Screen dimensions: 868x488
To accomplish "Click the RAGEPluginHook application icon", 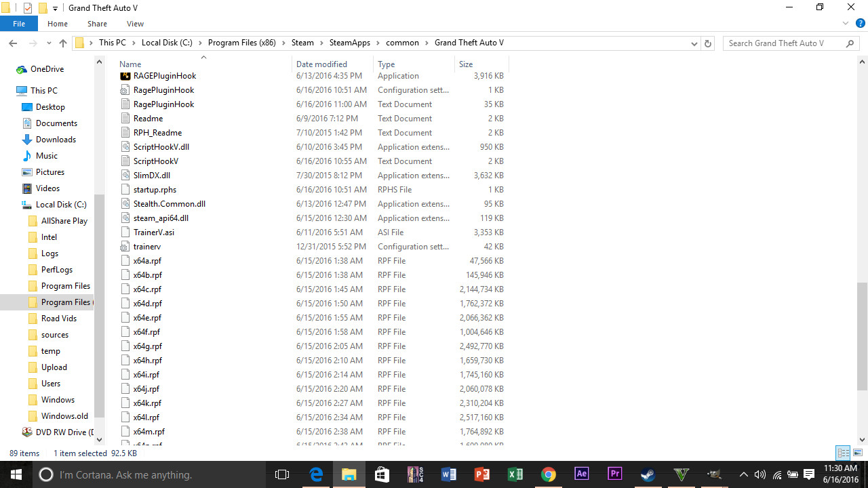I will click(125, 76).
